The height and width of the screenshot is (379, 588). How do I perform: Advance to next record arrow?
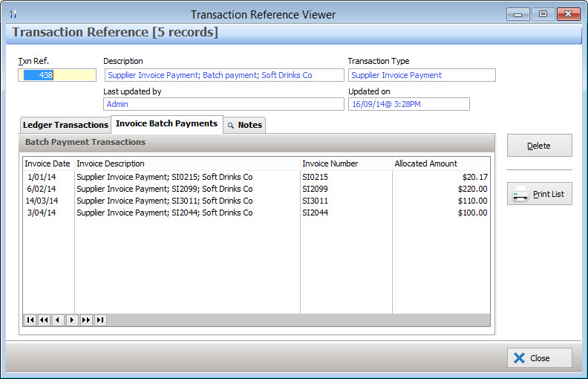72,320
